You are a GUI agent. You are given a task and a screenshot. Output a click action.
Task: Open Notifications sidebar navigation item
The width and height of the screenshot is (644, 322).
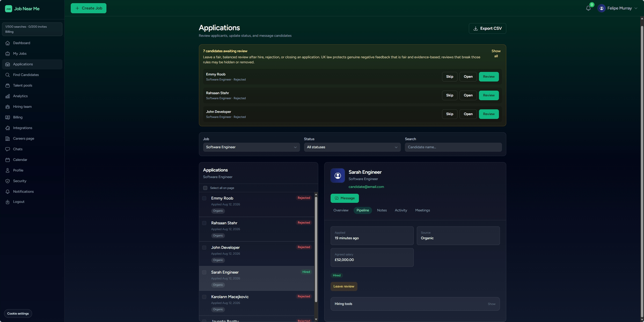32,192
